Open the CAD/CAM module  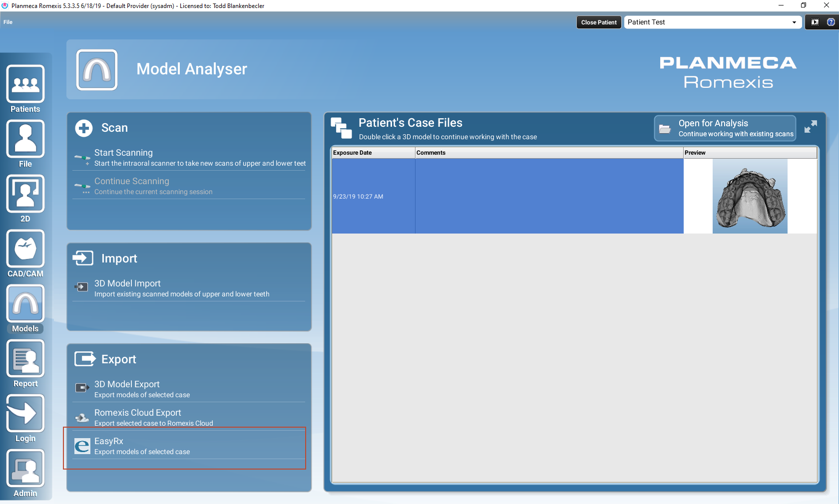coord(25,253)
